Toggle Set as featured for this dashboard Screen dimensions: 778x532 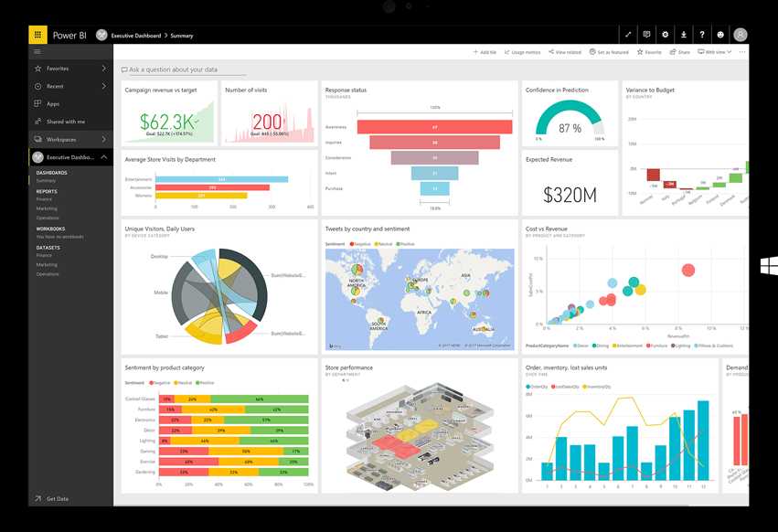tap(608, 52)
